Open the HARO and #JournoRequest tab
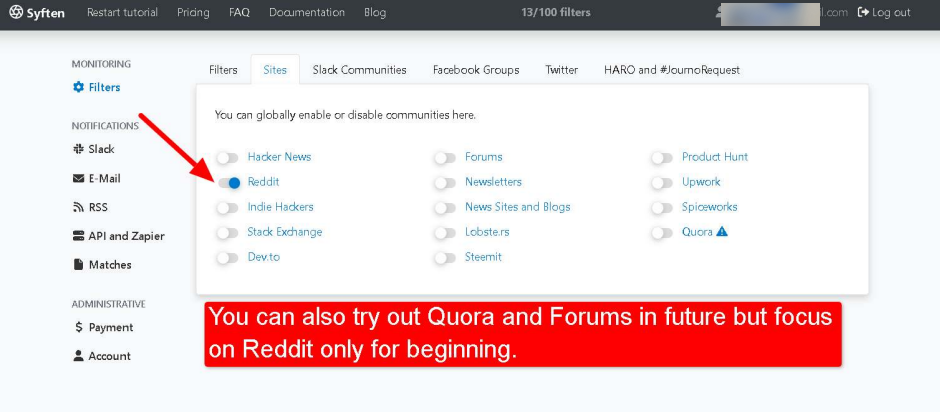 (672, 70)
